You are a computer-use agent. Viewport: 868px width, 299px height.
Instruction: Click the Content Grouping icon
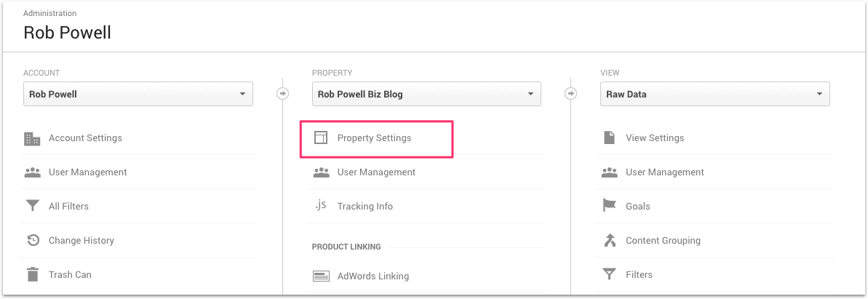coord(609,241)
